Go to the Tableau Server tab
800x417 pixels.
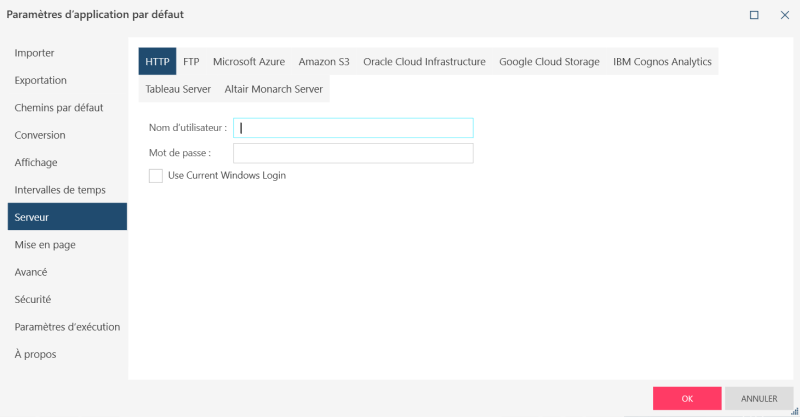coord(178,89)
